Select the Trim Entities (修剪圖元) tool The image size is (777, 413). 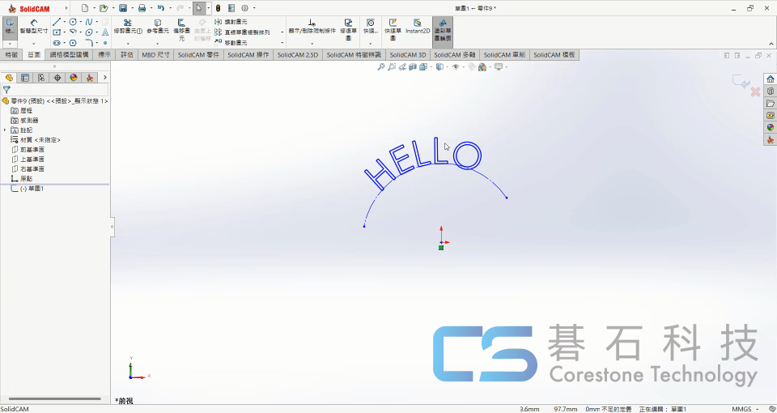pyautogui.click(x=127, y=26)
